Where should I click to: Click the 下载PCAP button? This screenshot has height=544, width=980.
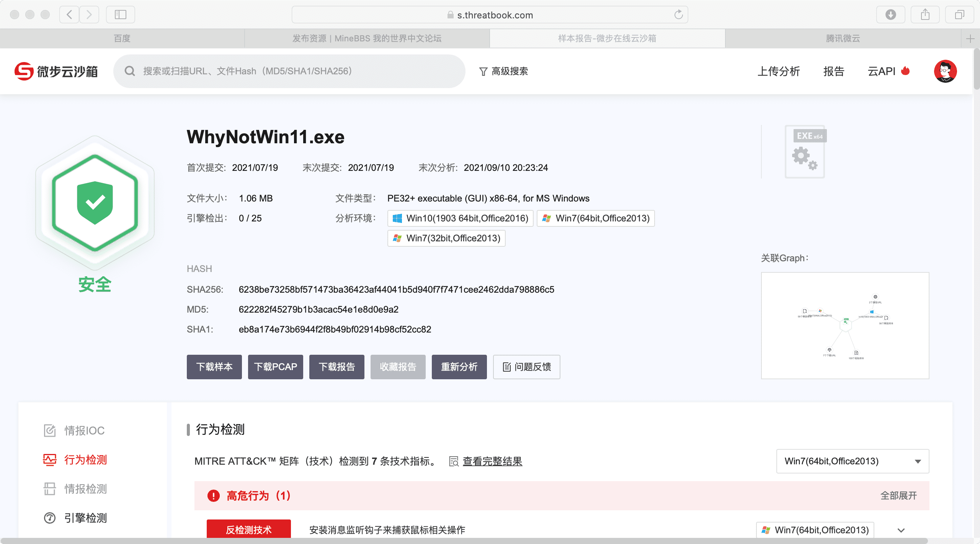coord(276,367)
